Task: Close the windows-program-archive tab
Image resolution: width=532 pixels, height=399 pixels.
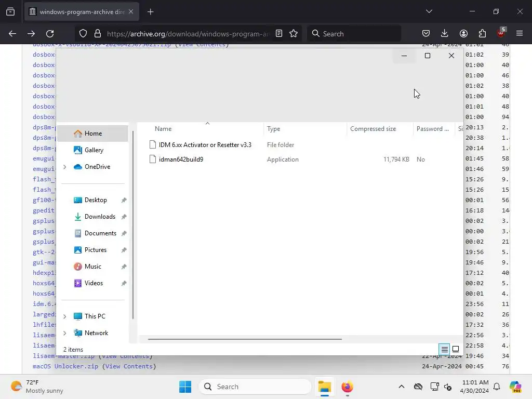Action: click(131, 11)
